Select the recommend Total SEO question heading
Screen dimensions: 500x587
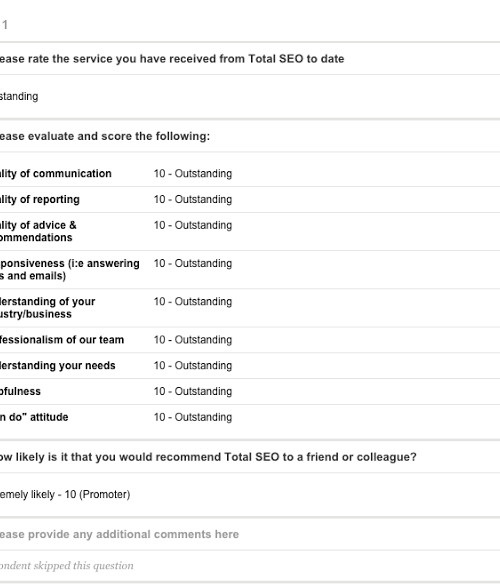(208, 457)
